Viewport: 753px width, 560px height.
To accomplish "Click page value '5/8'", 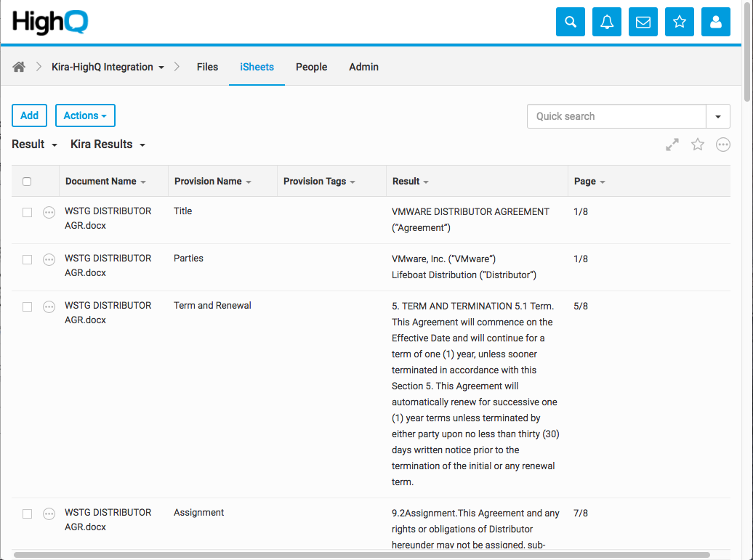I will [581, 307].
